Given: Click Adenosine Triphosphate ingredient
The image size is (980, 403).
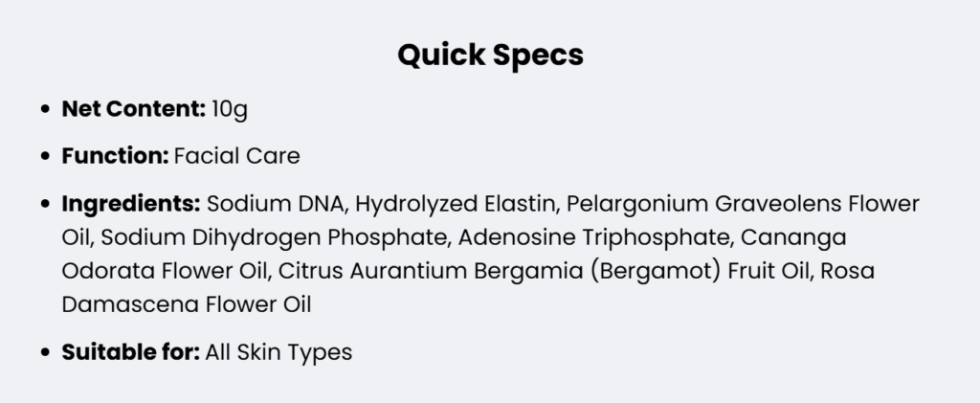Looking at the screenshot, I should [593, 237].
